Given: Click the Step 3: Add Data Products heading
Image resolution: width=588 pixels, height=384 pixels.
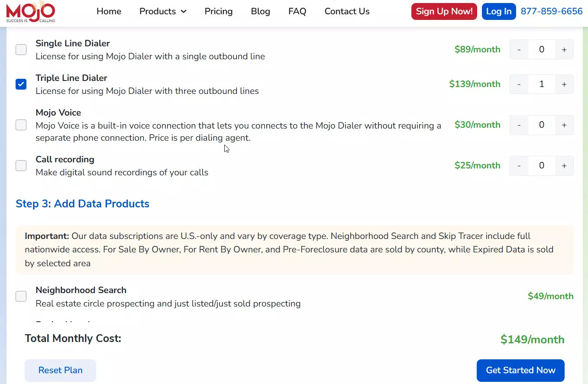Looking at the screenshot, I should [83, 204].
